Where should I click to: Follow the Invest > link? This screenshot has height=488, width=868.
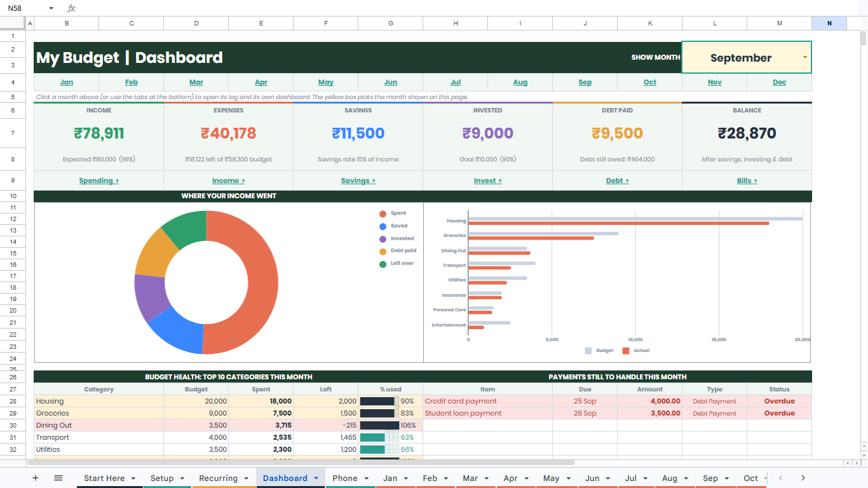pyautogui.click(x=488, y=180)
